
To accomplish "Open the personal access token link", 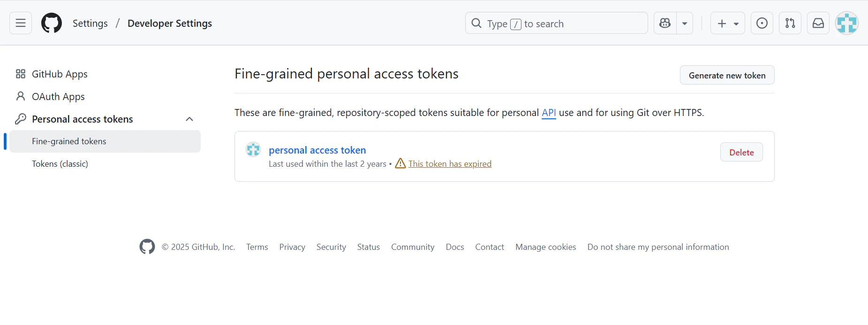I will pos(317,150).
